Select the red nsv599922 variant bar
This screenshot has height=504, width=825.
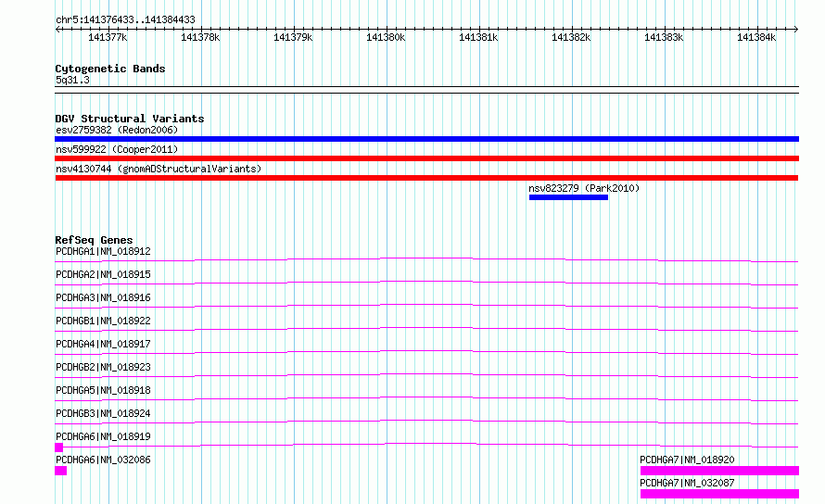point(426,158)
